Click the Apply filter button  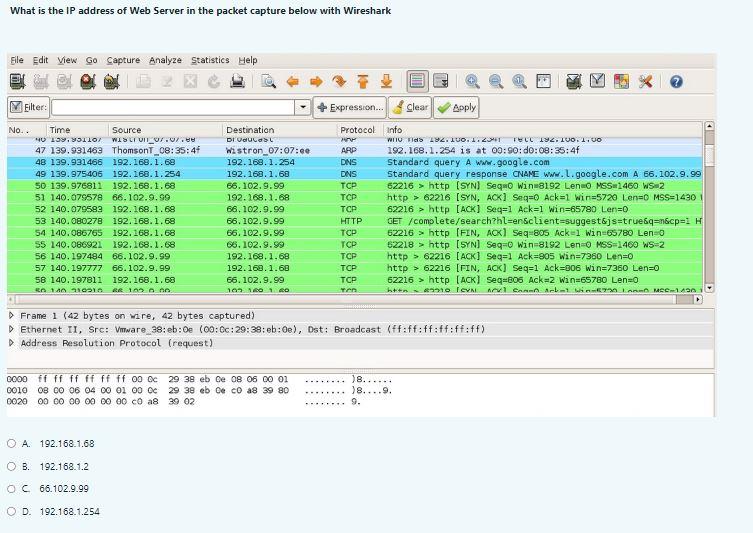[x=456, y=107]
